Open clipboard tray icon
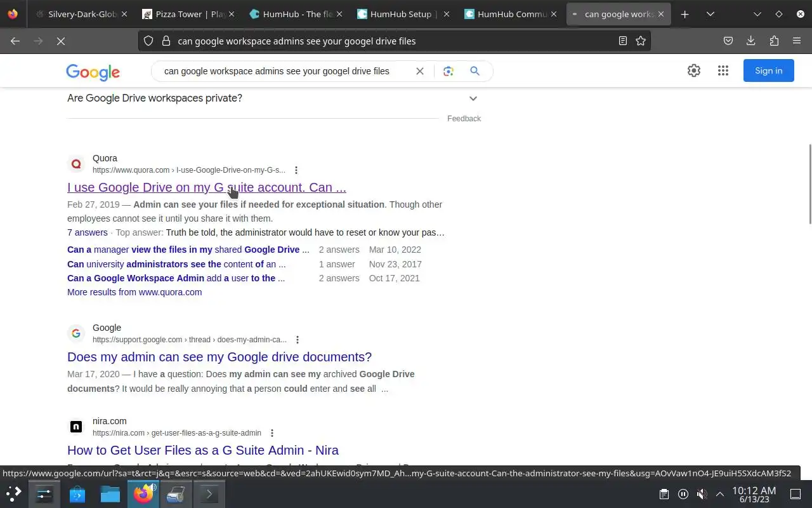The width and height of the screenshot is (812, 508). point(664,494)
